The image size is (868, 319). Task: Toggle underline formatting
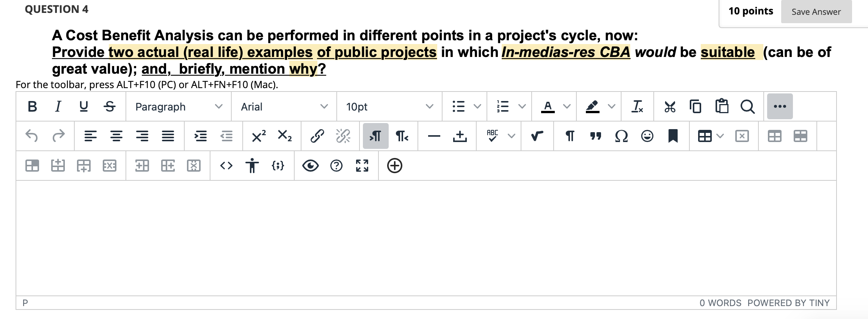point(84,106)
